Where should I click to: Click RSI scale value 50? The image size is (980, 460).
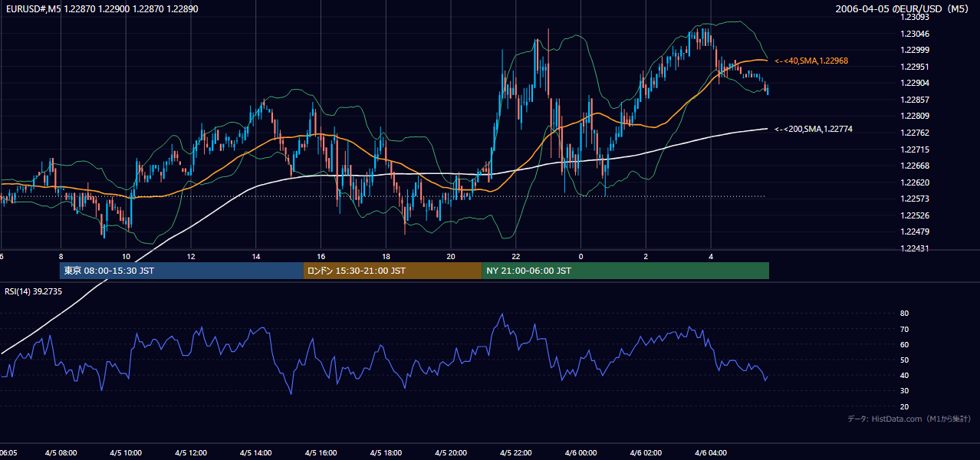[904, 360]
